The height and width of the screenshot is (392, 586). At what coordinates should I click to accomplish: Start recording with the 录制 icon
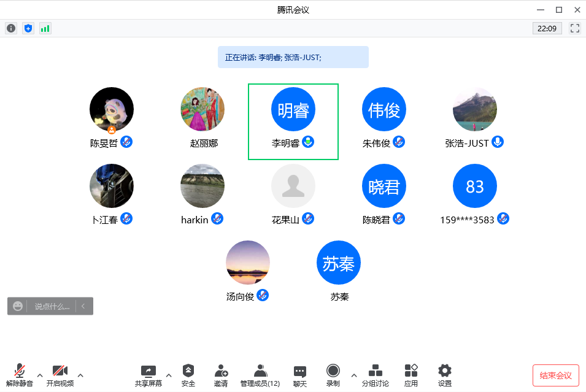(x=333, y=374)
